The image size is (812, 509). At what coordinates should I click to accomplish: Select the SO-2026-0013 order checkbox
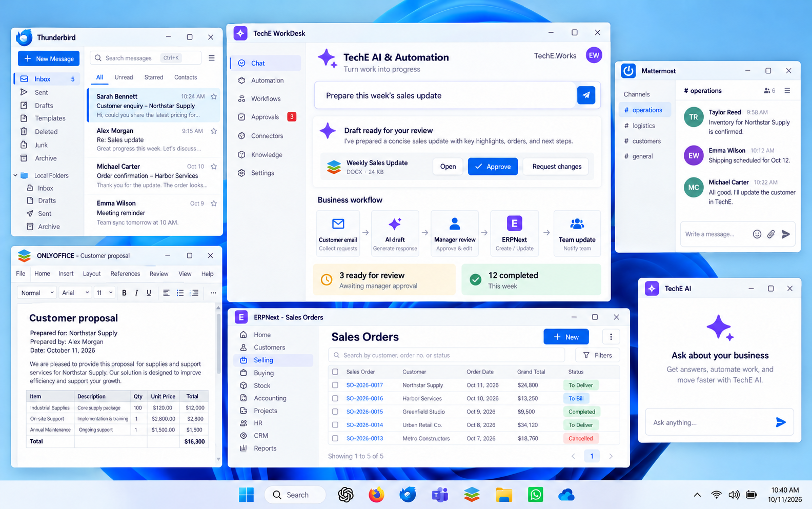tap(335, 438)
